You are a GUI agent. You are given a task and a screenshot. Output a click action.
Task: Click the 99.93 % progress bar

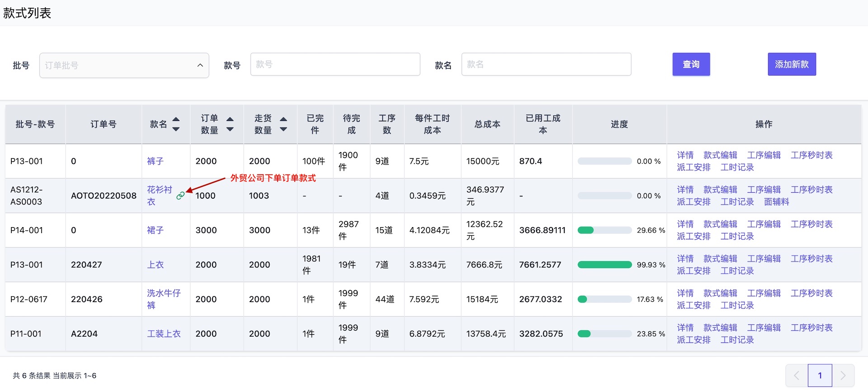[x=605, y=265]
